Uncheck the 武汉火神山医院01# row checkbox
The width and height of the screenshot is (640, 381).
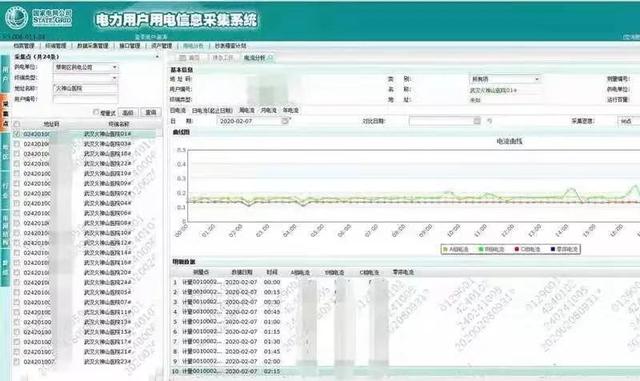pos(17,134)
